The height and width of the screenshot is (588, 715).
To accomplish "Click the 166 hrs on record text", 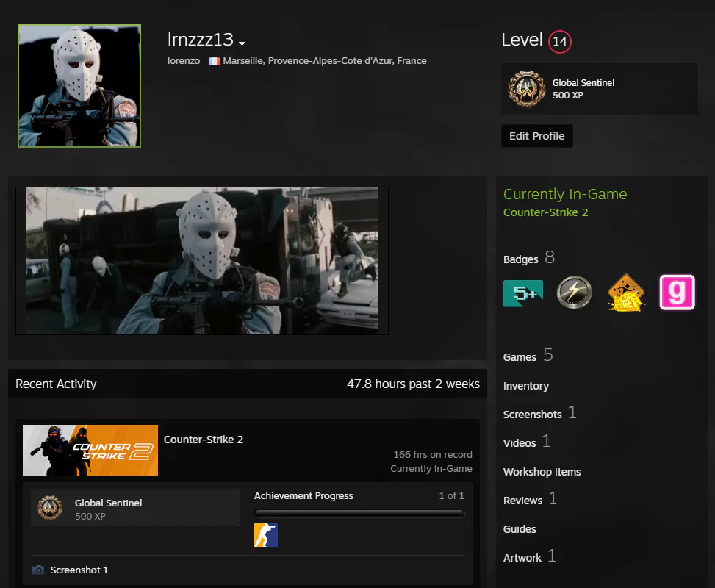I will pyautogui.click(x=433, y=455).
